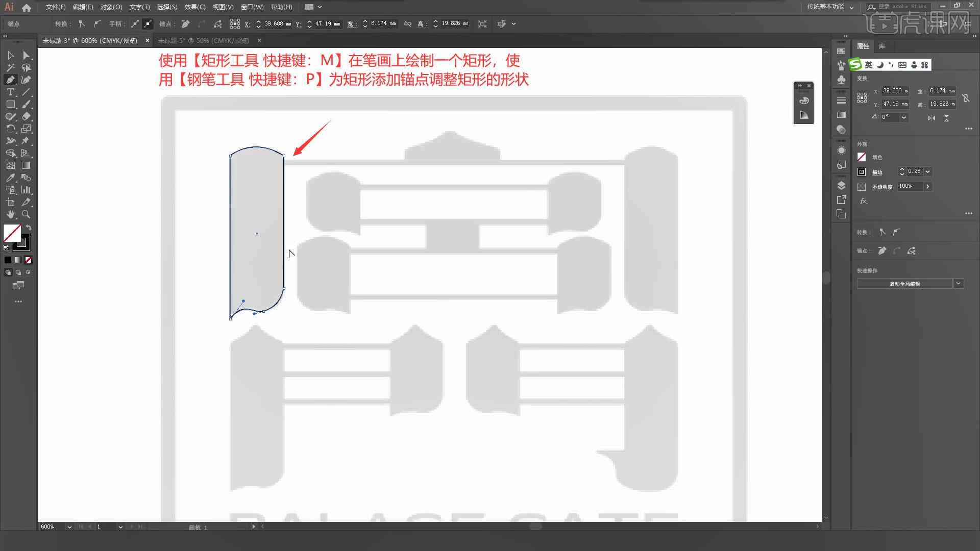Open the 视图 View menu

coord(222,7)
